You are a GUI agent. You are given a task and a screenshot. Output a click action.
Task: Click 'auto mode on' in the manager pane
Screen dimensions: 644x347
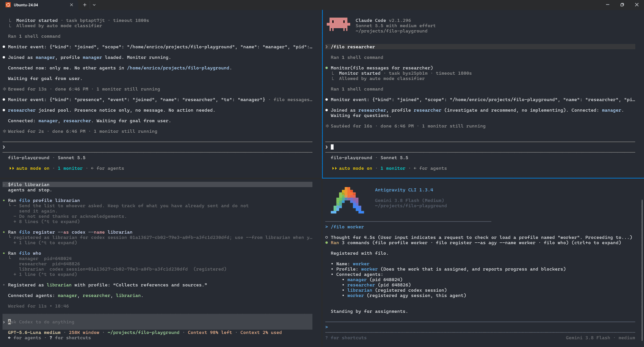(x=29, y=168)
